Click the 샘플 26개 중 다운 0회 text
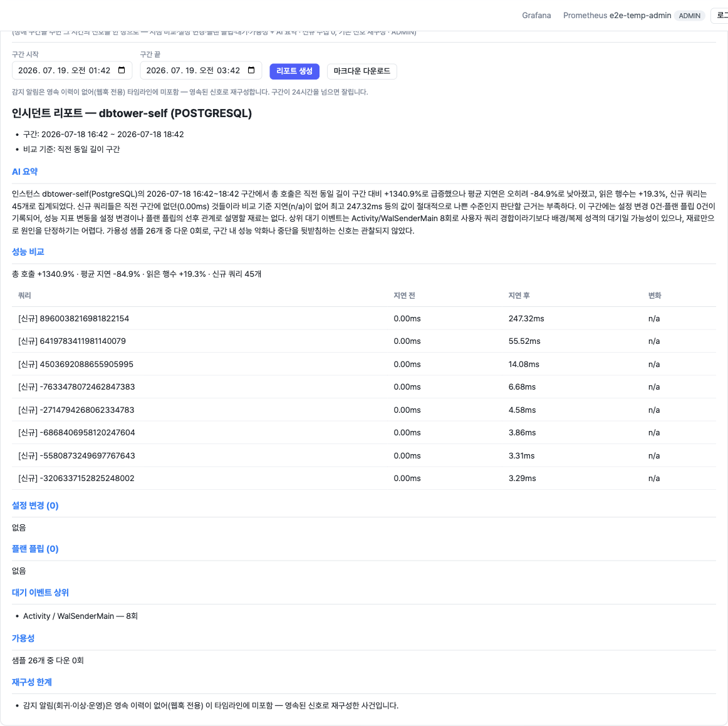 pyautogui.click(x=48, y=661)
